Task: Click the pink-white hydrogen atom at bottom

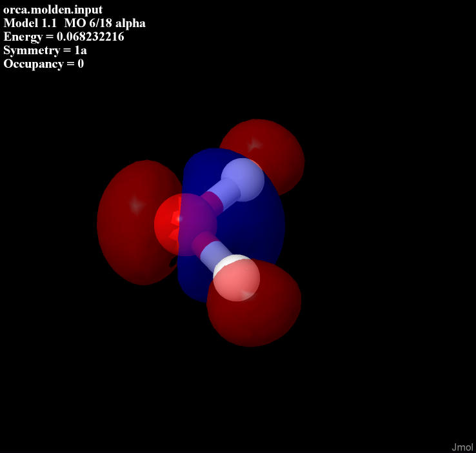Action: (236, 278)
